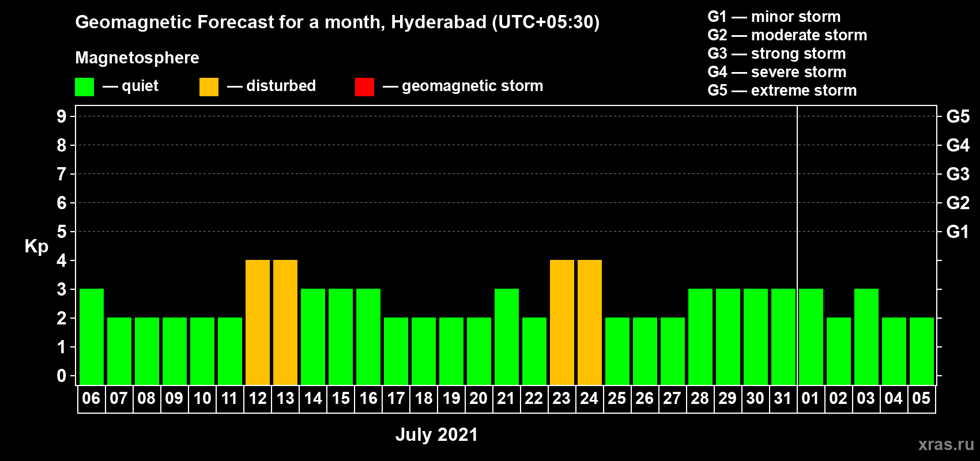Click the G3 right-axis label
The width and height of the screenshot is (980, 461).
[x=958, y=174]
